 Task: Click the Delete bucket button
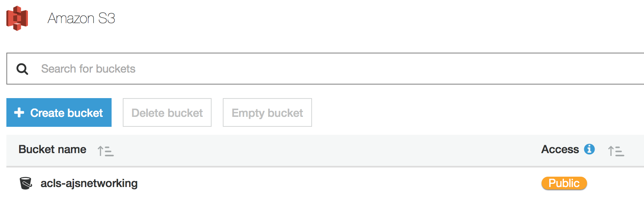click(167, 112)
